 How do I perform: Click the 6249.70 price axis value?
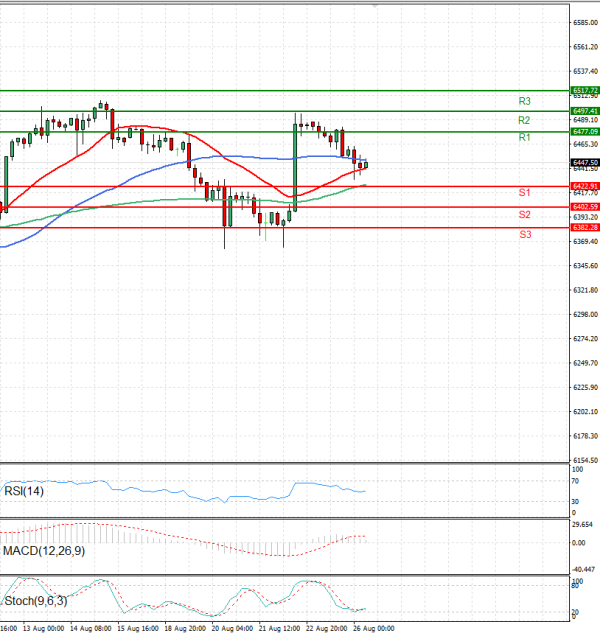pos(585,363)
